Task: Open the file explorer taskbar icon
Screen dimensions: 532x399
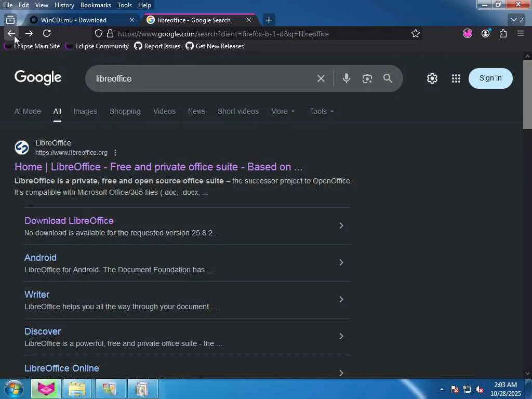Action: [x=77, y=389]
